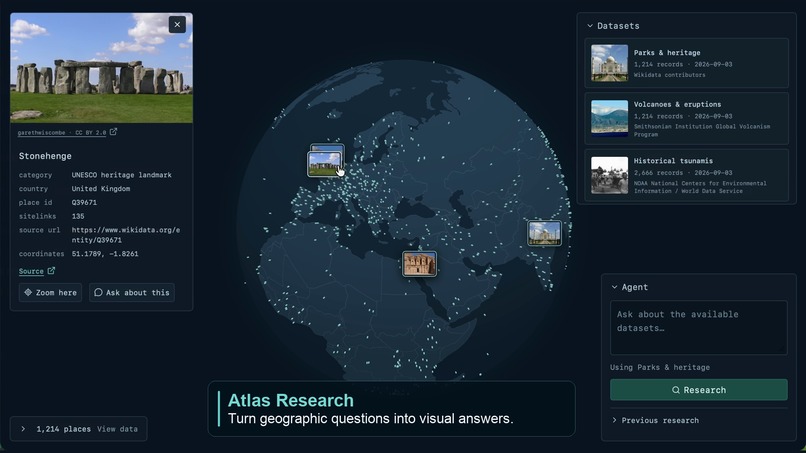This screenshot has height=453, width=806.
Task: Click Smithsonian Institution source text
Action: coord(702,130)
